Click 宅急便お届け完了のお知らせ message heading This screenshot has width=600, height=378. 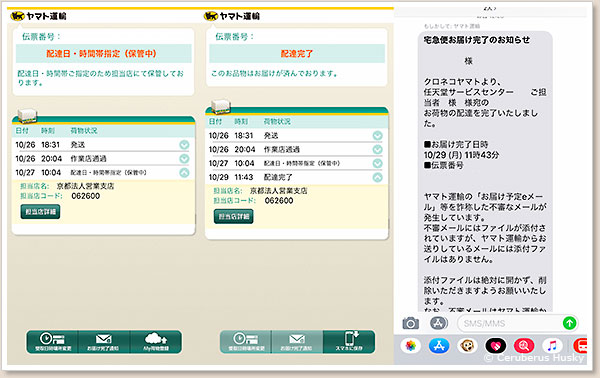477,40
